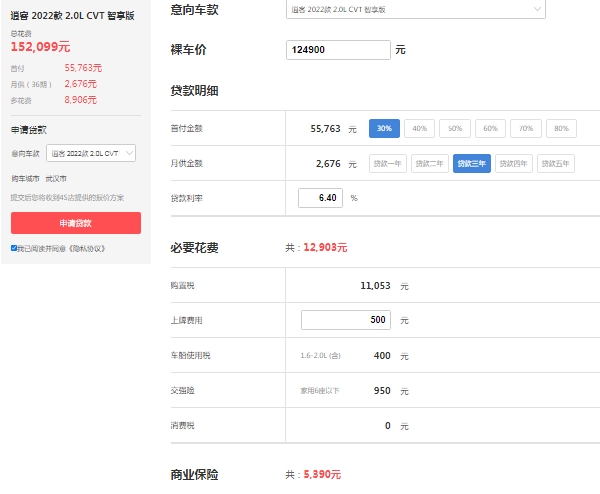Choose the 80% down payment button

coord(561,129)
